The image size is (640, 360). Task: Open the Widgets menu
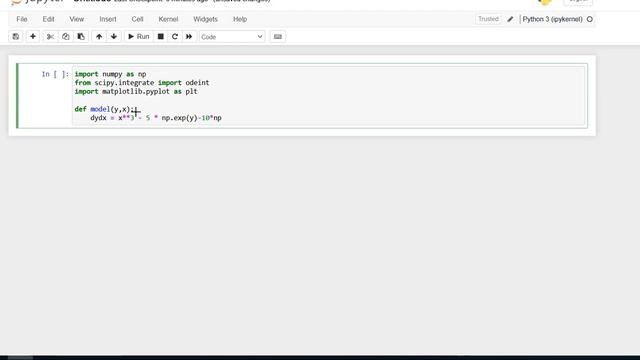pos(205,19)
